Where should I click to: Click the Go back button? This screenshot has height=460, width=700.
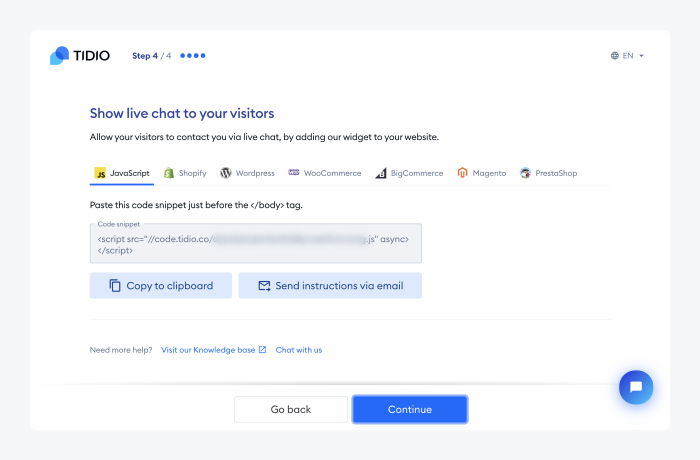click(291, 409)
